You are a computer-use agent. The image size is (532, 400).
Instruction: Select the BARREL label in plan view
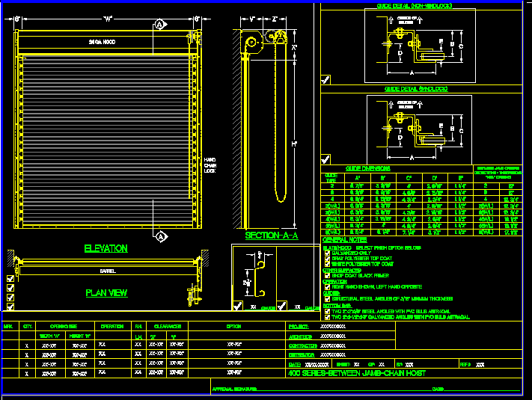(108, 271)
